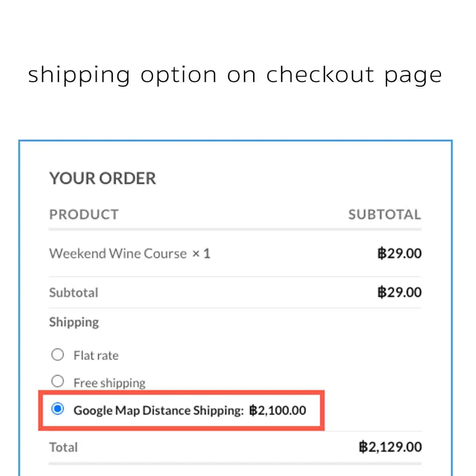Viewport: 476px width, 476px height.
Task: Click the Weekend Wine Course ฿29.00 price
Action: (x=399, y=253)
